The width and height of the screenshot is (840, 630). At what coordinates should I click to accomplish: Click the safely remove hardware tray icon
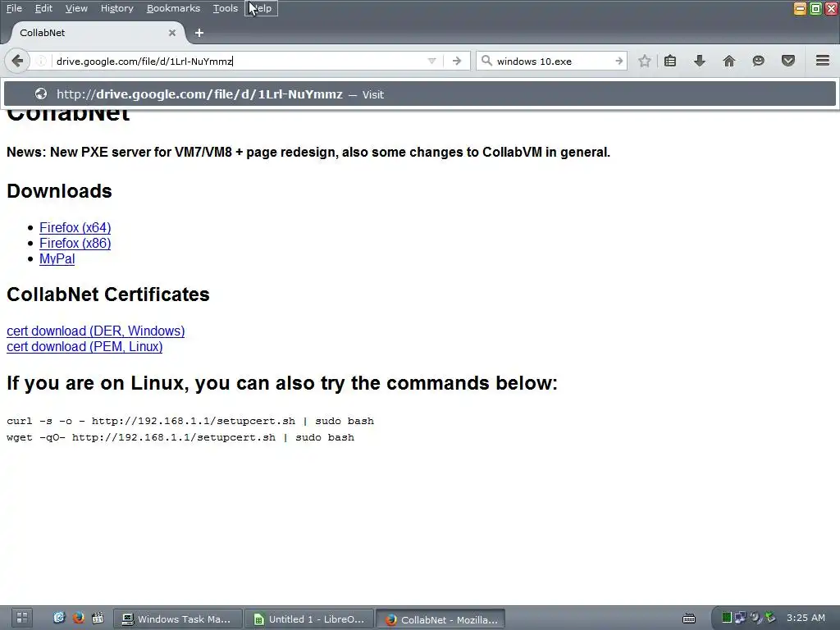[770, 618]
